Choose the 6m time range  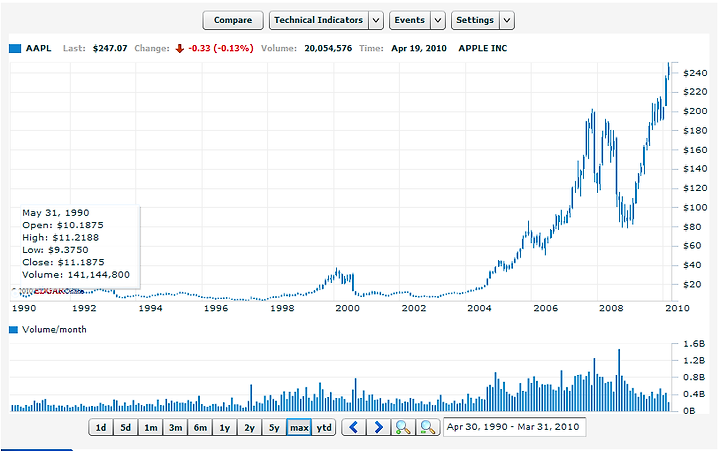[x=200, y=428]
